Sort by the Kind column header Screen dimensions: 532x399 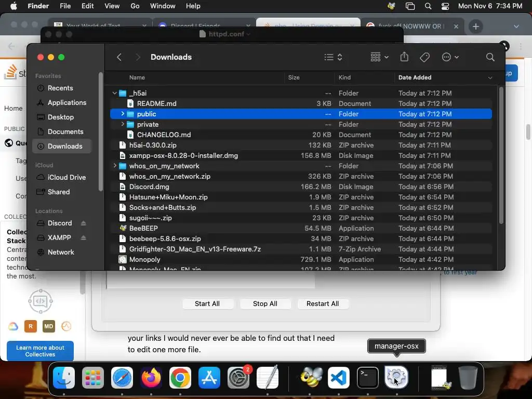345,77
